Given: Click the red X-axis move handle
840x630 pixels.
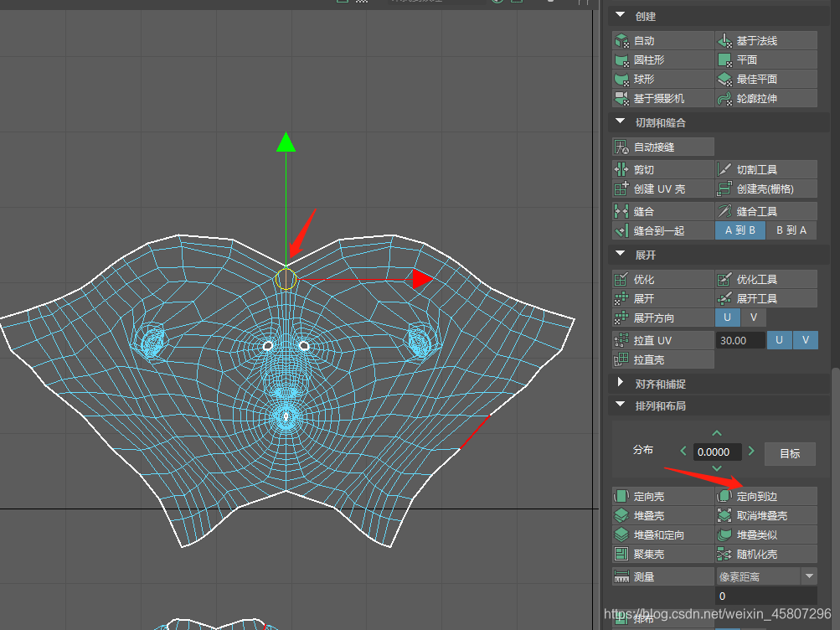Looking at the screenshot, I should coord(423,279).
